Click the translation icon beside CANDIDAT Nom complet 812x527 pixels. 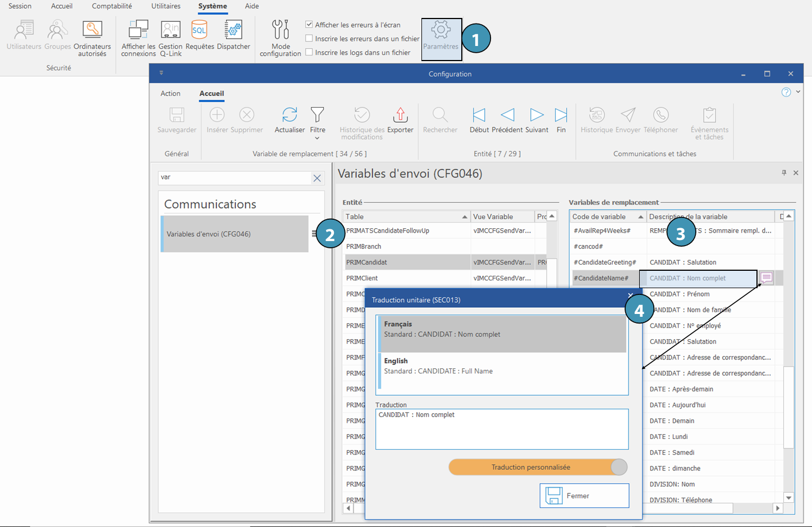tap(767, 278)
